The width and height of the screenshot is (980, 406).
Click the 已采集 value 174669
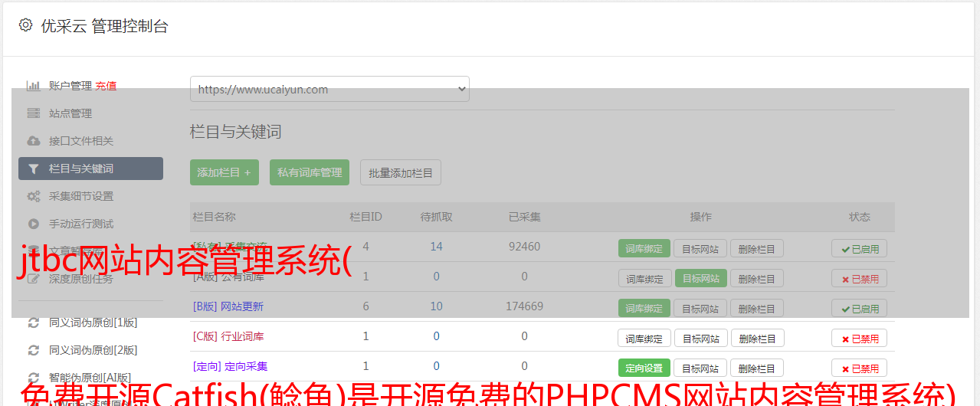pyautogui.click(x=524, y=306)
